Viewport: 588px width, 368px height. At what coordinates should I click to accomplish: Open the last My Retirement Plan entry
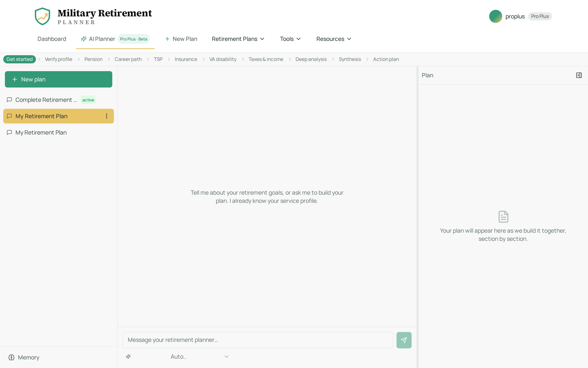click(x=59, y=132)
